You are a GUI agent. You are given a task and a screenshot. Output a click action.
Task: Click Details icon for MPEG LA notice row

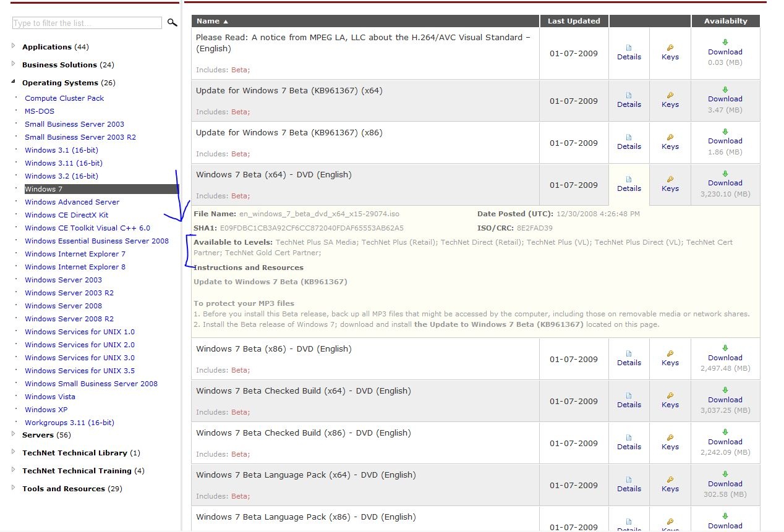point(629,48)
